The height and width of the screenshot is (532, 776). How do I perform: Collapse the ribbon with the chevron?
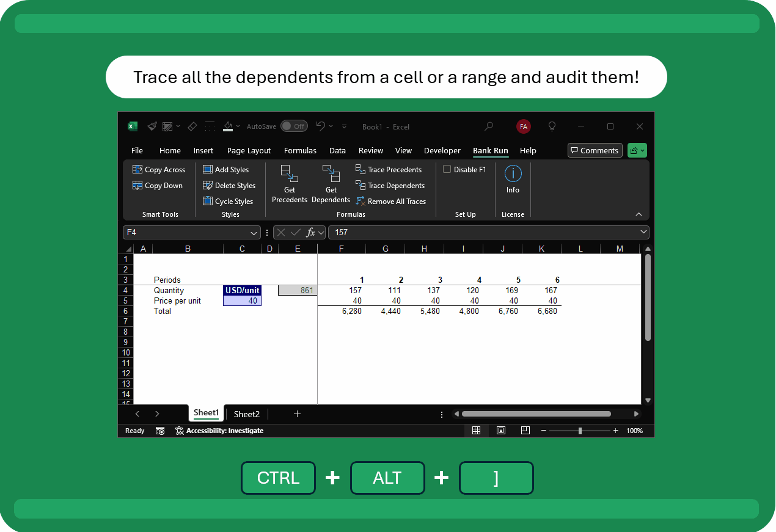click(x=639, y=214)
